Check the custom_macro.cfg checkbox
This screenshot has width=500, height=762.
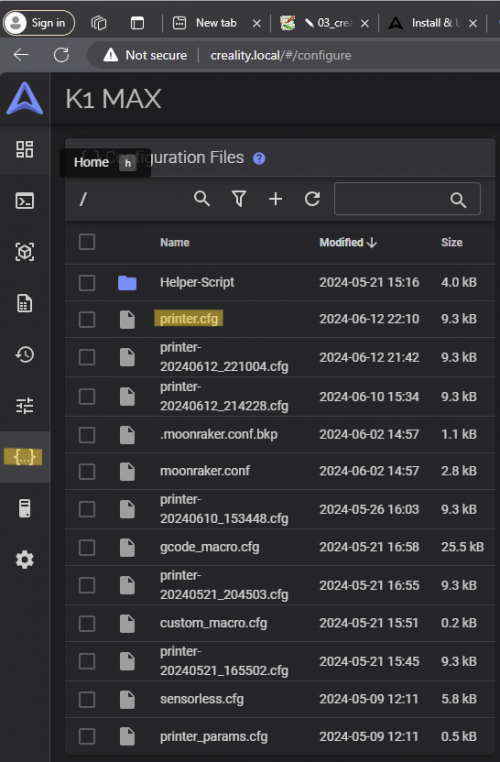click(87, 623)
